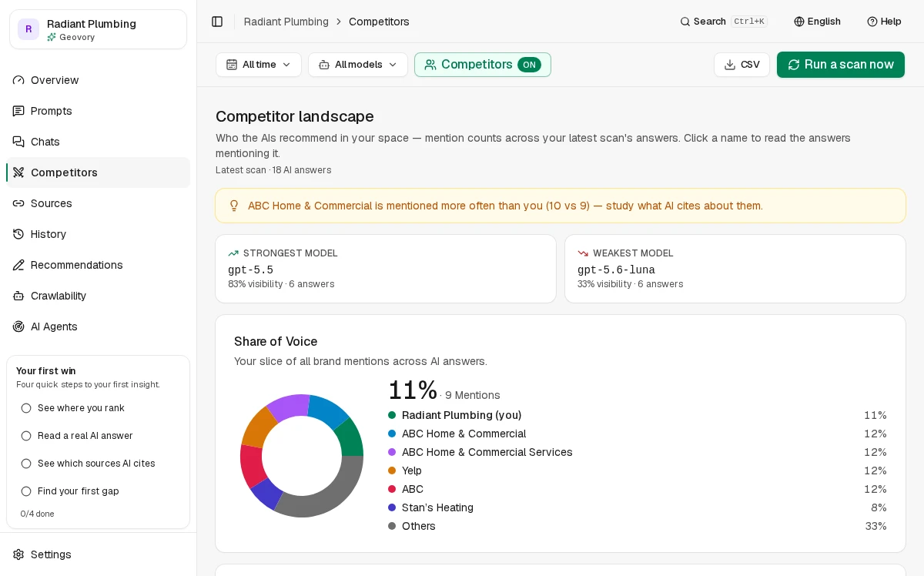Click the Competitors crossed-swords icon
The image size is (924, 576).
(18, 172)
